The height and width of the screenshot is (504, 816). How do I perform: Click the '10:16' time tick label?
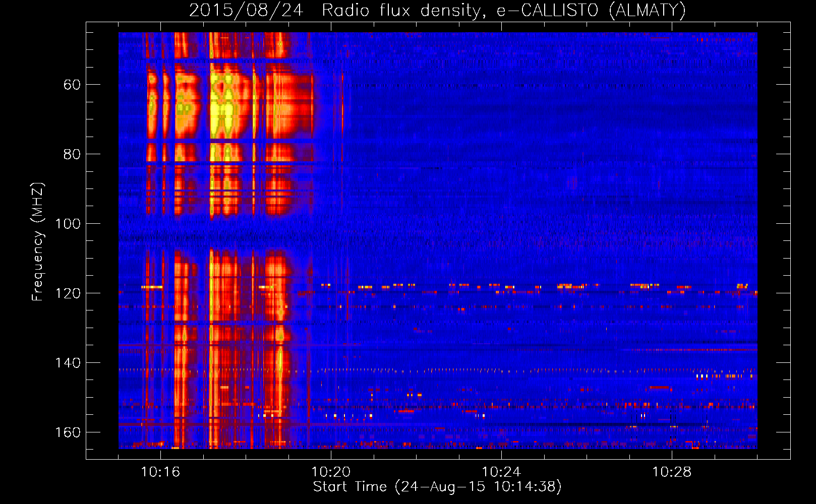click(x=160, y=472)
